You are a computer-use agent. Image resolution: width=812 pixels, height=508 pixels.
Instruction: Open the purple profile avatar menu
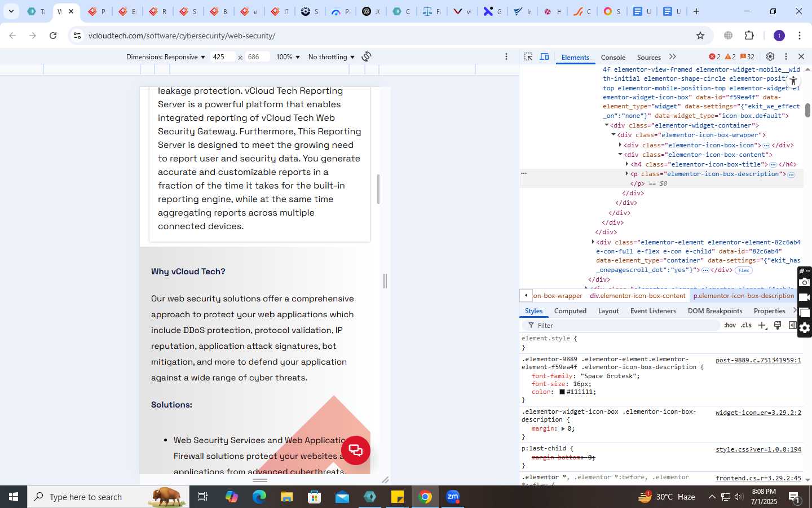point(779,36)
